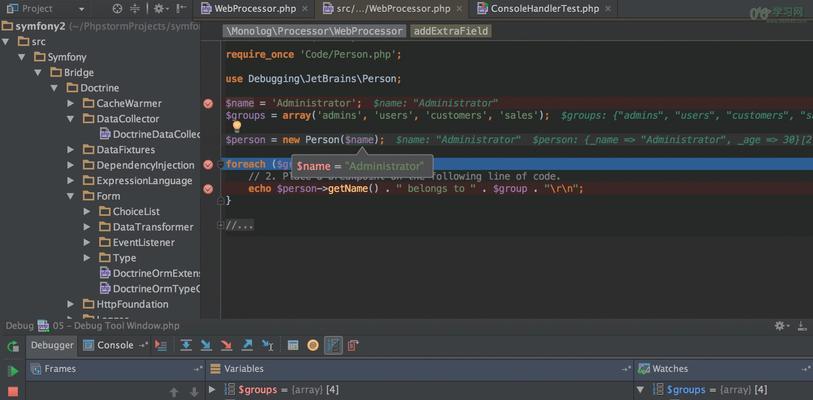Click the red Force Step Into icon

click(x=227, y=346)
